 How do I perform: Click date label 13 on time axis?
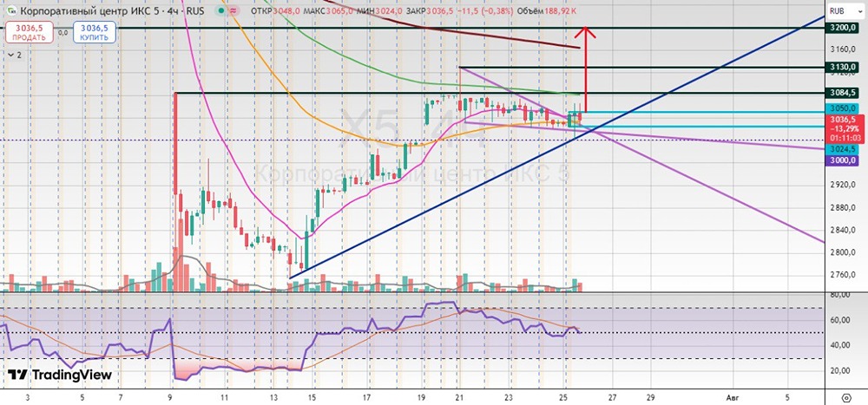[273, 397]
